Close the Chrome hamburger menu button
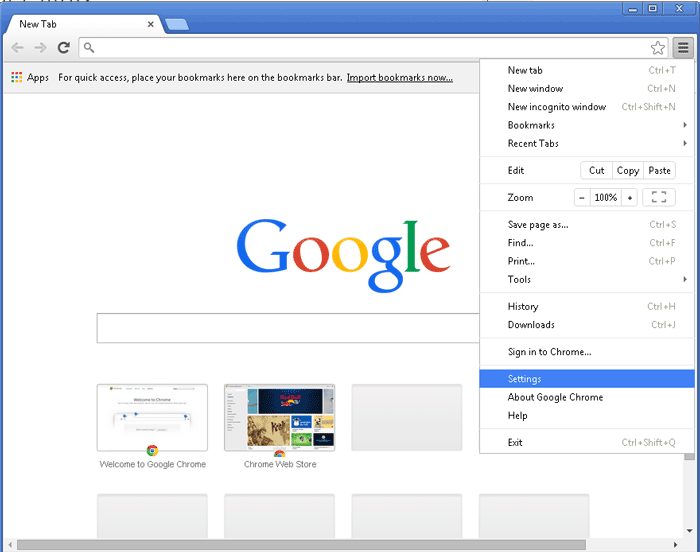The image size is (700, 552). (683, 47)
